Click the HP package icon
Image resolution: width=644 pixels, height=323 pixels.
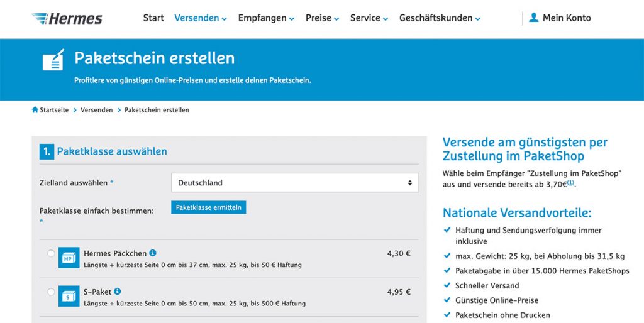point(69,258)
